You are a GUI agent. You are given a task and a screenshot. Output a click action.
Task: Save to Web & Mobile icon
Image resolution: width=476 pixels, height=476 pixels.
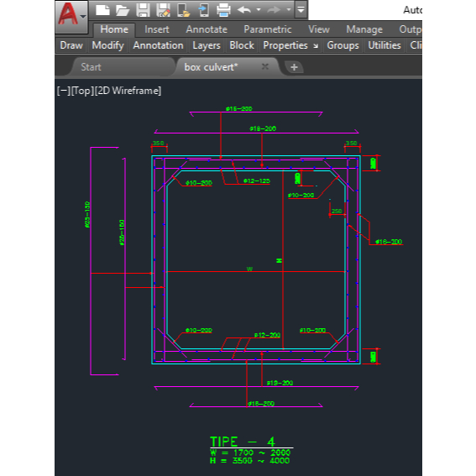coord(204,10)
